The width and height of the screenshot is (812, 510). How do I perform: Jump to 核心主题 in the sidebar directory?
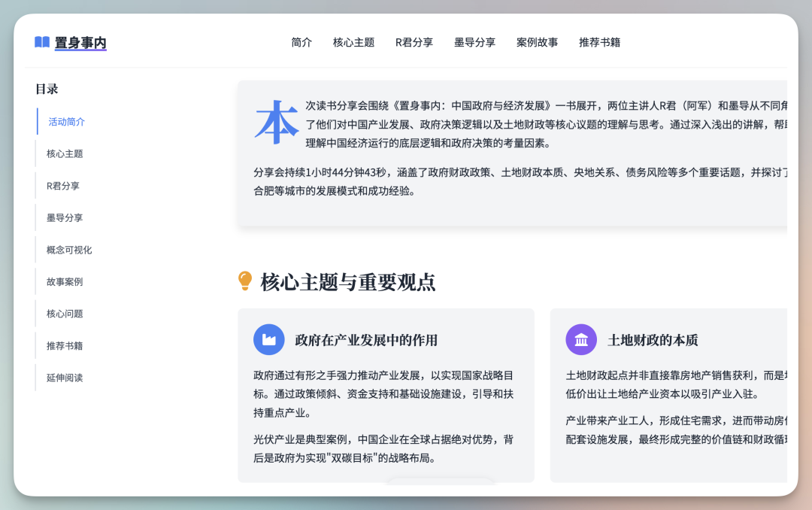pyautogui.click(x=65, y=154)
